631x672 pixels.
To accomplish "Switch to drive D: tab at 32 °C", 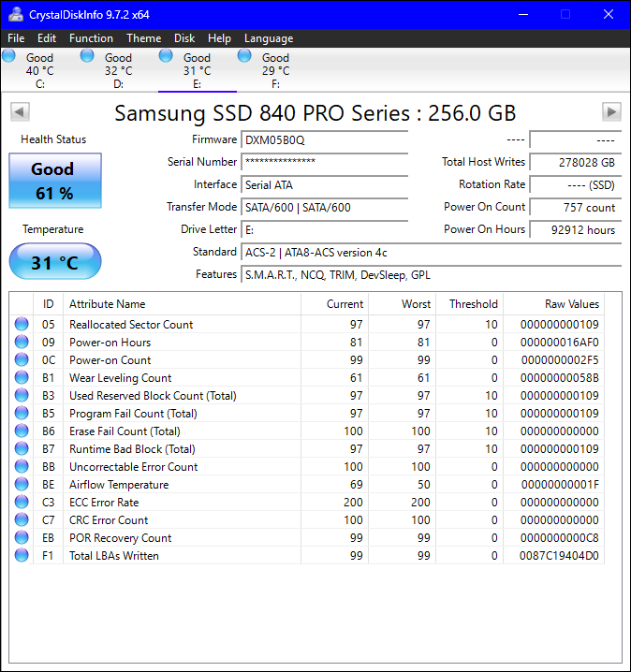I will coord(118,70).
